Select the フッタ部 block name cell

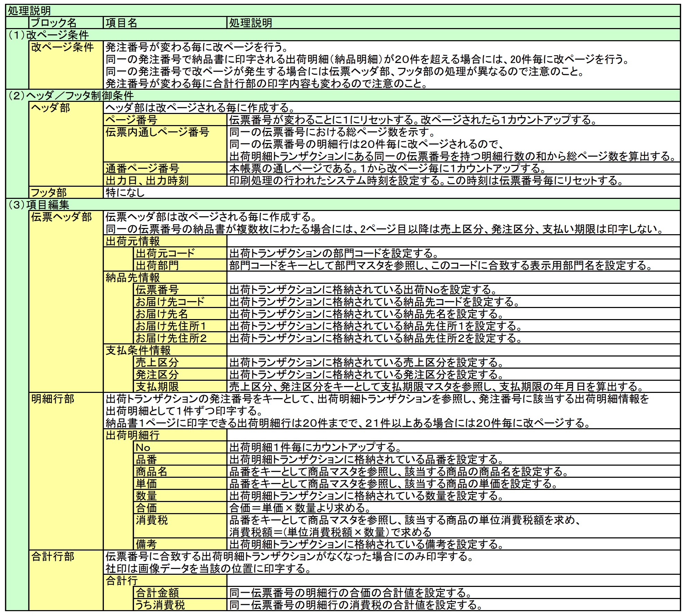pyautogui.click(x=66, y=193)
